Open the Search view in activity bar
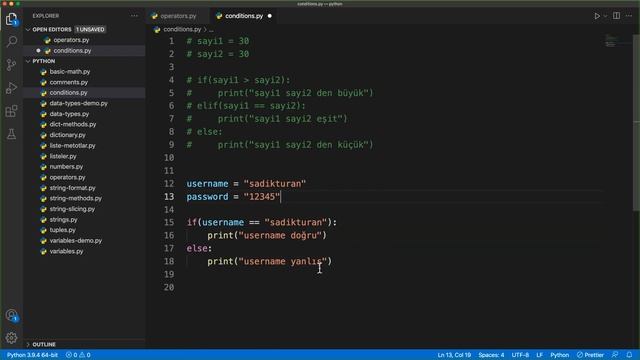Image resolution: width=640 pixels, height=360 pixels. pyautogui.click(x=11, y=42)
